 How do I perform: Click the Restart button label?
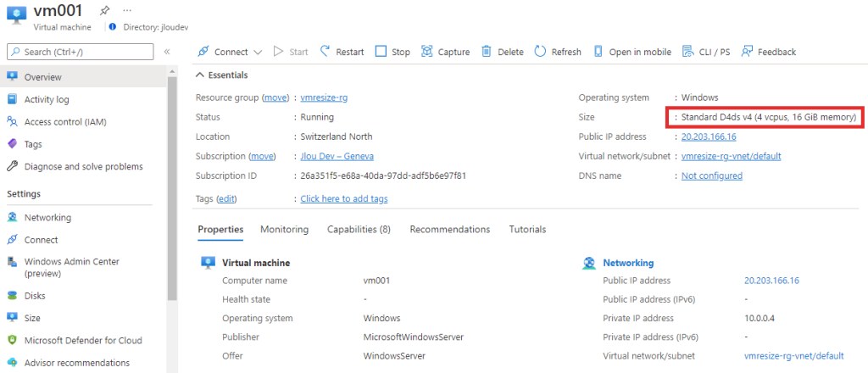350,52
